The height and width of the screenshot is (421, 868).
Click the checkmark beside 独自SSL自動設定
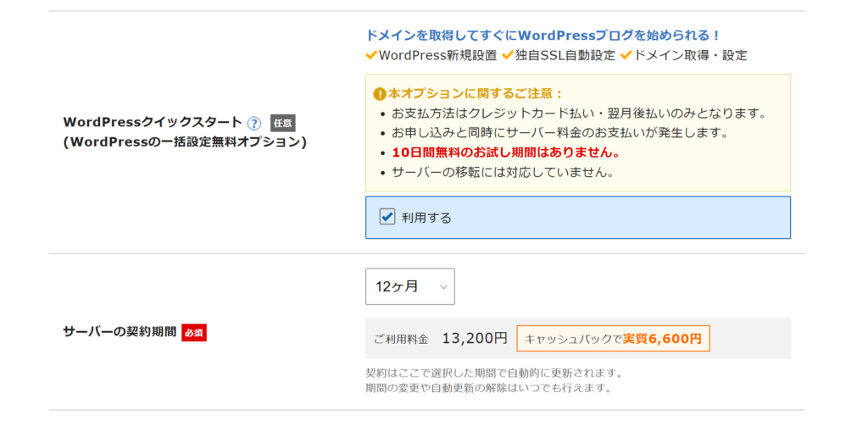[507, 55]
